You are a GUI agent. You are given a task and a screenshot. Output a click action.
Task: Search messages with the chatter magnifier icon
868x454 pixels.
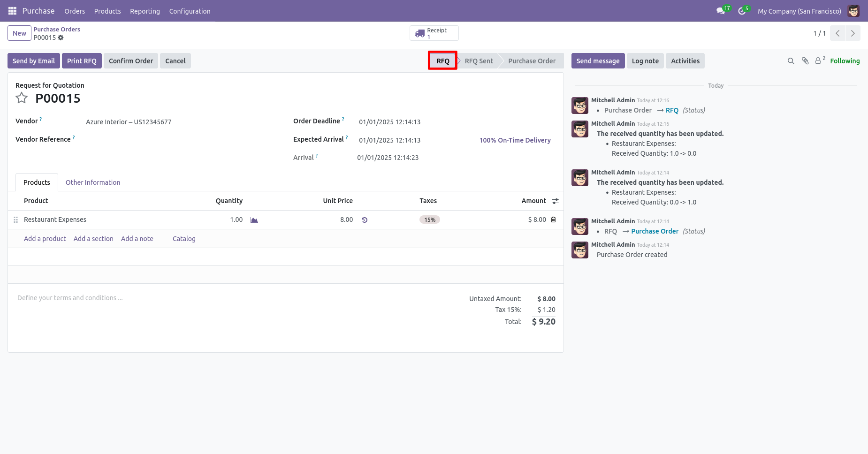point(791,61)
